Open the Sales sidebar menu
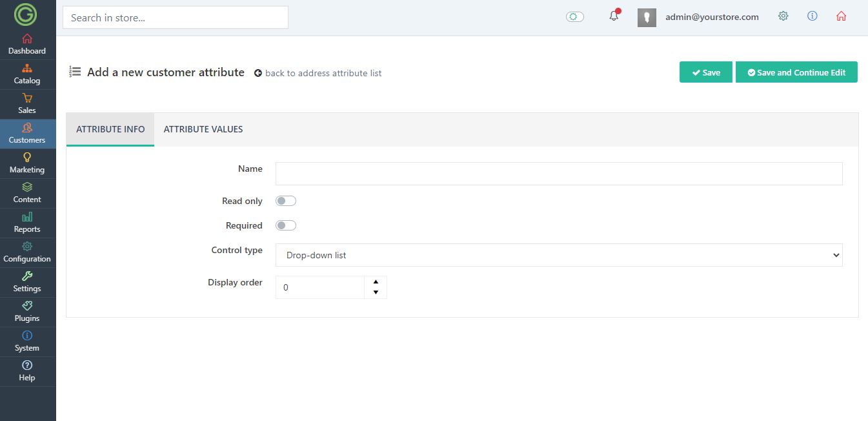868x421 pixels. 27,104
